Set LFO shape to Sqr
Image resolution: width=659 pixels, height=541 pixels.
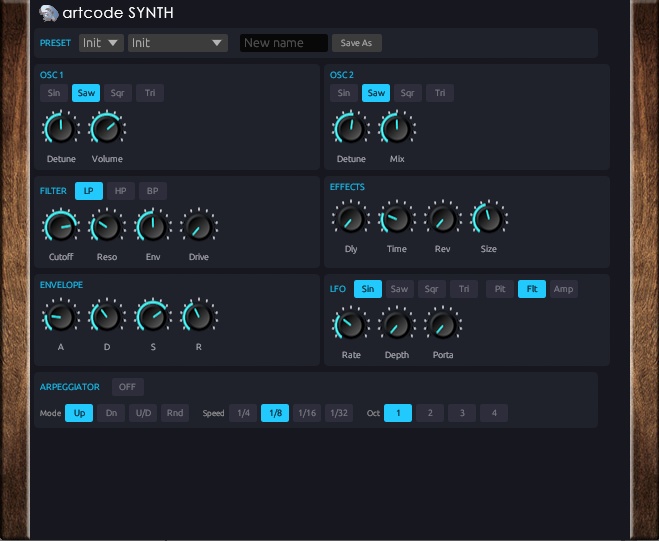click(432, 289)
